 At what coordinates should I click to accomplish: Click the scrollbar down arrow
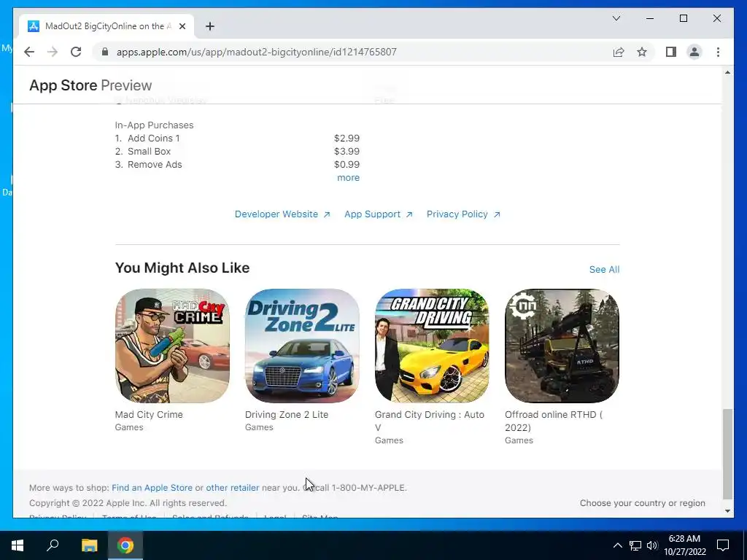(727, 511)
